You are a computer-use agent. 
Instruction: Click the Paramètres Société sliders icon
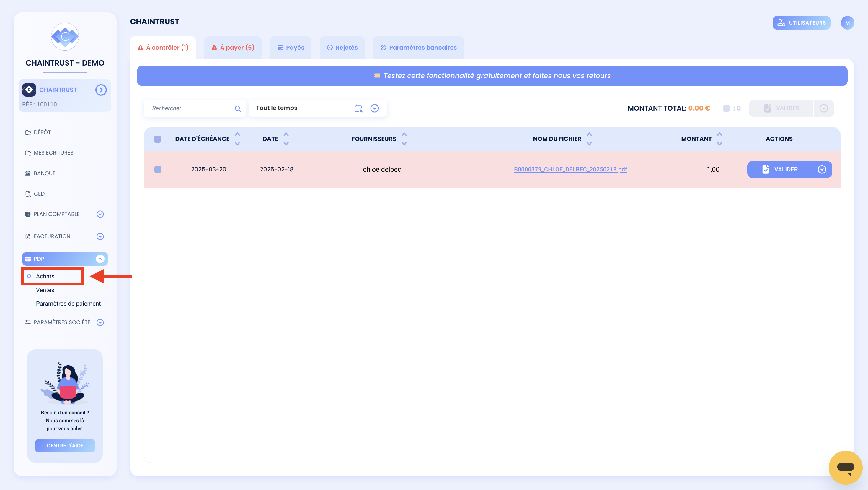pos(28,322)
